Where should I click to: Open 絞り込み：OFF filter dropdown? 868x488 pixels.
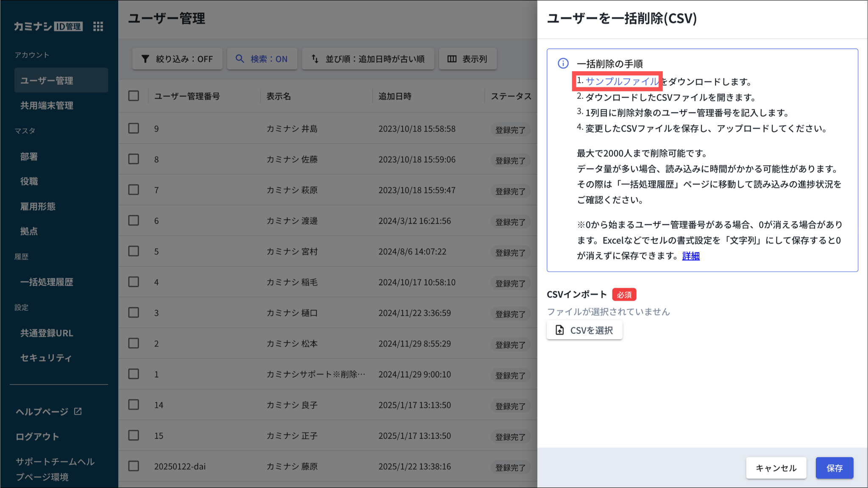pos(177,59)
